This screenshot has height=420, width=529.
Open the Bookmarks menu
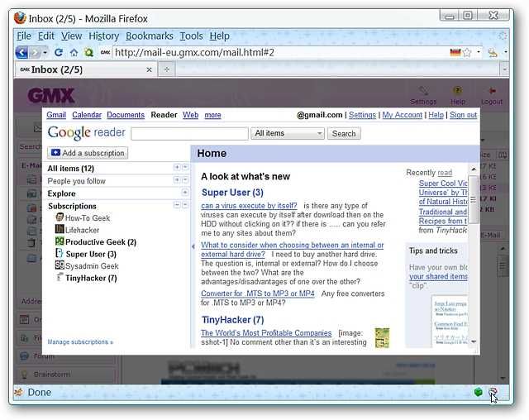149,36
